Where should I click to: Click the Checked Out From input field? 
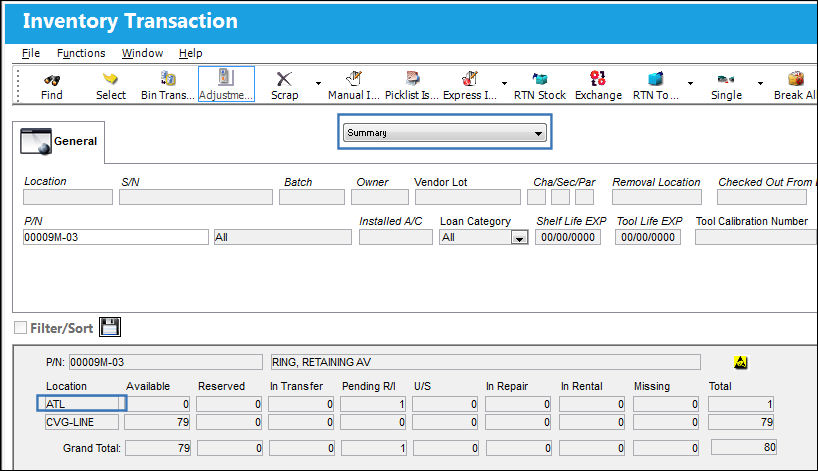point(762,197)
